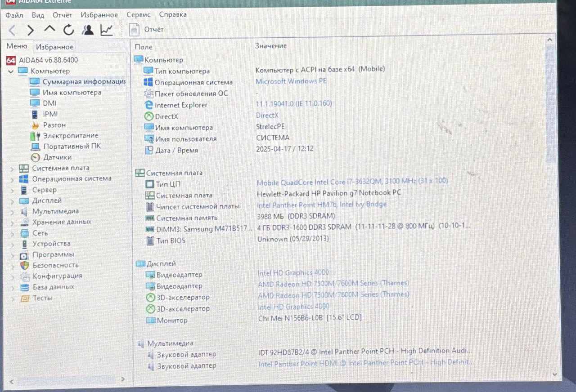Viewport: 576px width, 392px height.
Task: Click the forward navigation arrow icon
Action: coord(30,30)
